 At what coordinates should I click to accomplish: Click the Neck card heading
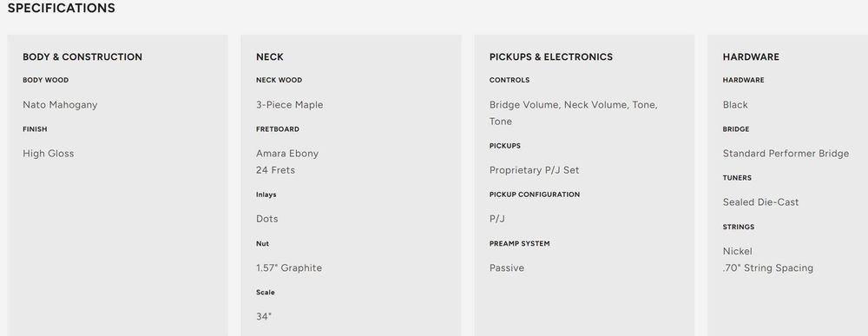270,57
